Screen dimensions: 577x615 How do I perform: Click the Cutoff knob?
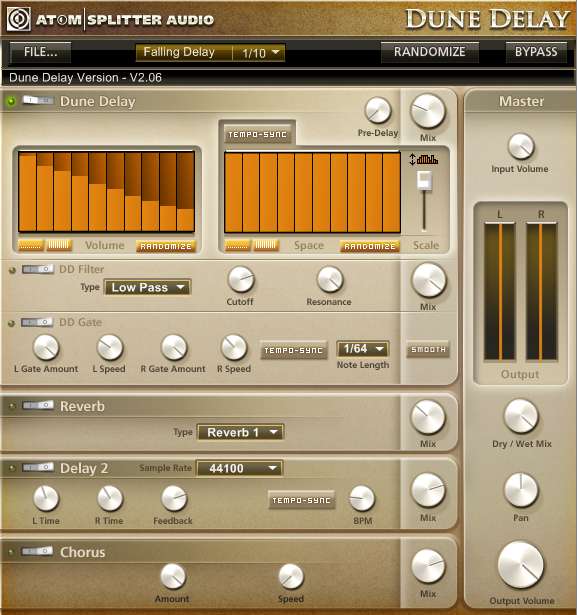tap(241, 280)
